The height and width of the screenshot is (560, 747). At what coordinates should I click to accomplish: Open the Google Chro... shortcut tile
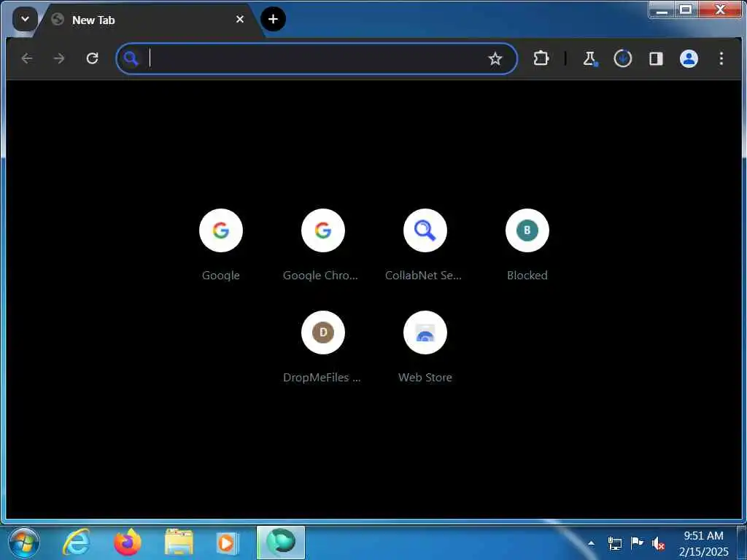tap(323, 245)
